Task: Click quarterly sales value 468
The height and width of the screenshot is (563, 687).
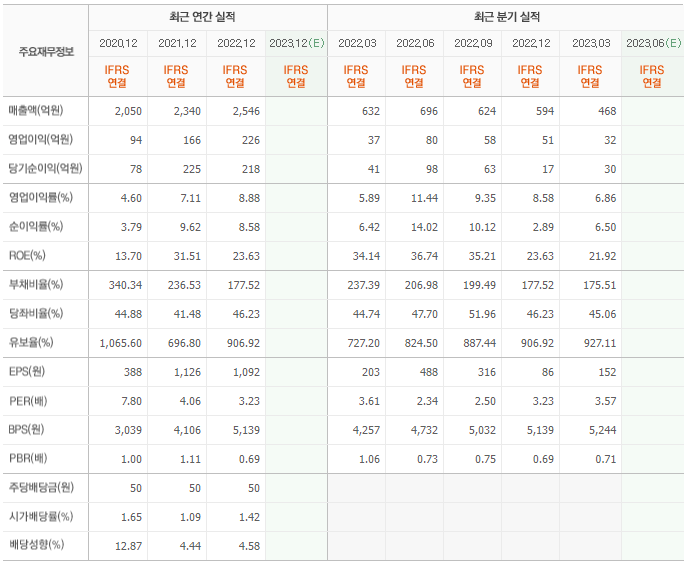Action: pos(607,111)
